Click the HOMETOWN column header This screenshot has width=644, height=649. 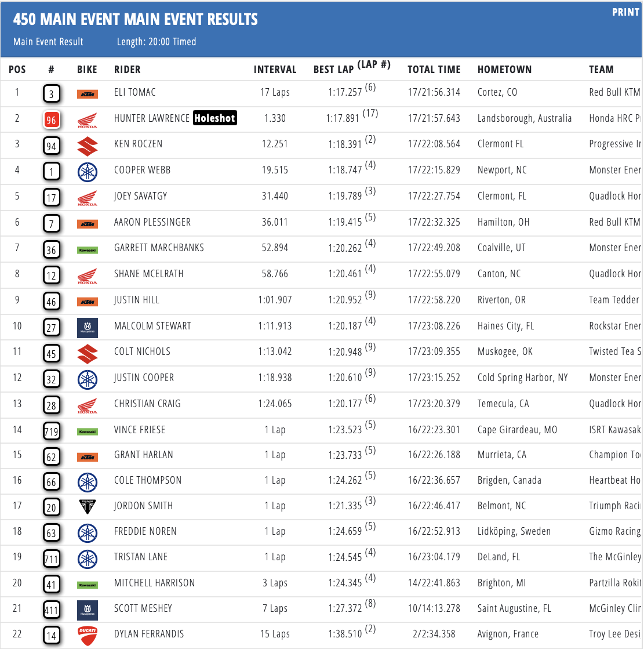(504, 70)
